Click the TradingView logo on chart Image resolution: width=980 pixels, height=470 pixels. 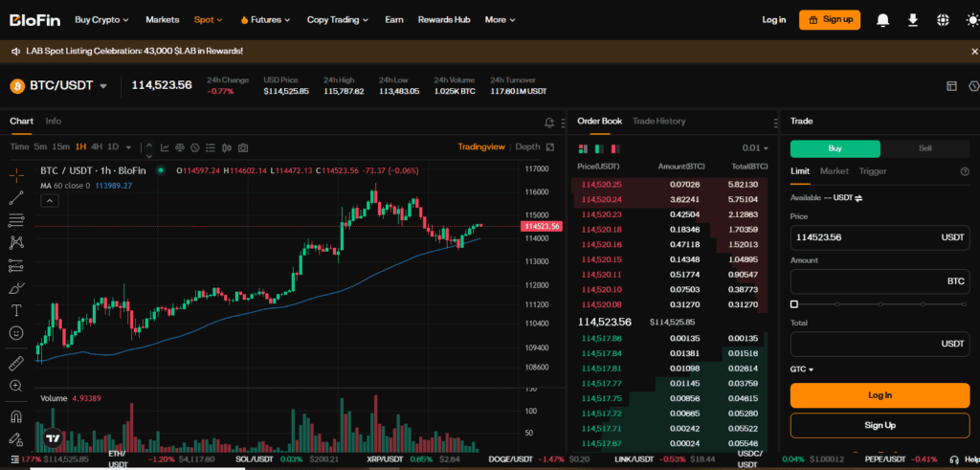coord(54,438)
